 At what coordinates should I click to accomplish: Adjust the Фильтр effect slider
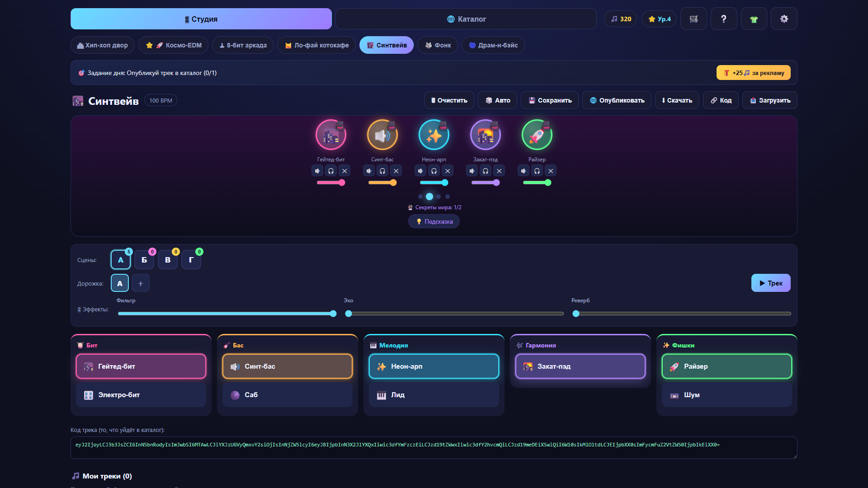227,314
